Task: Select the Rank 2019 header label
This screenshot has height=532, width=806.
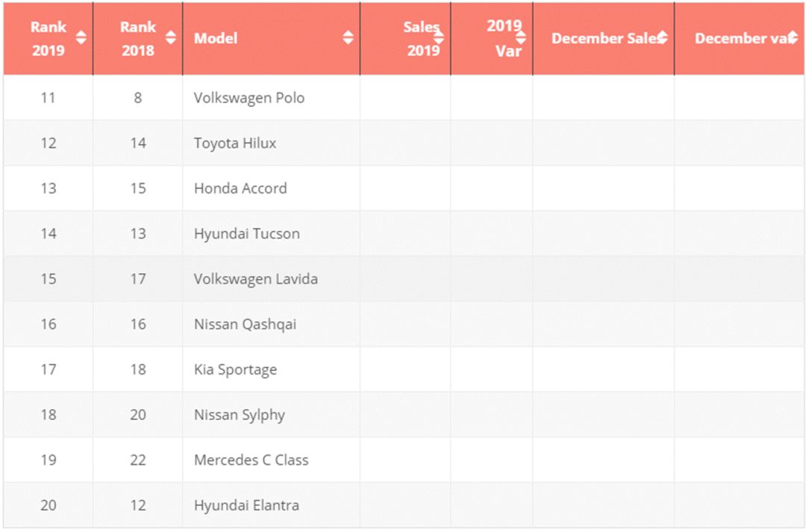Action: (x=48, y=38)
